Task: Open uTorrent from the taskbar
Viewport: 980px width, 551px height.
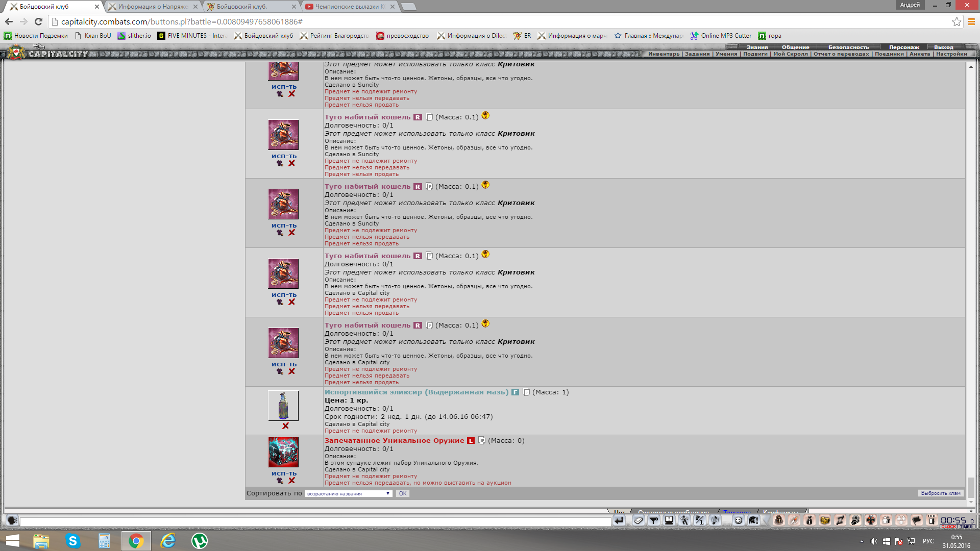Action: click(x=200, y=541)
